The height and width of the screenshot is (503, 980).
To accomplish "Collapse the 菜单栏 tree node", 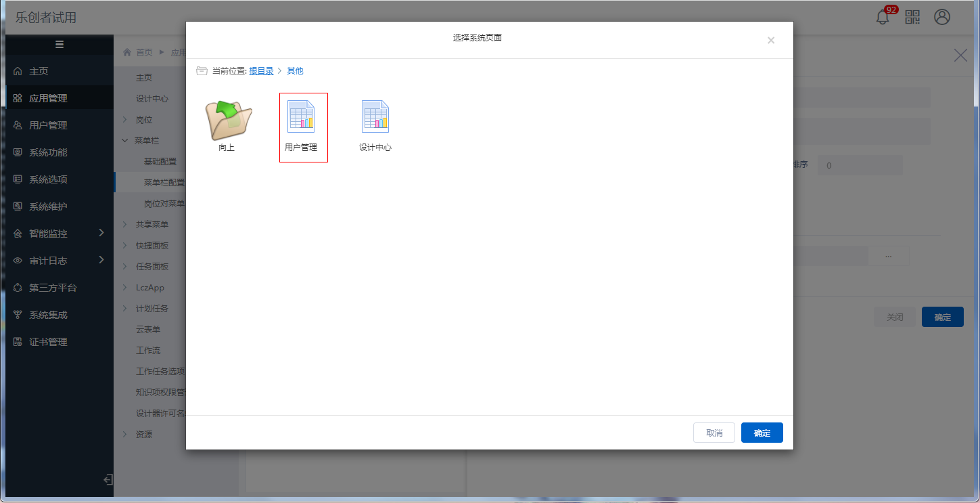I will coord(125,140).
